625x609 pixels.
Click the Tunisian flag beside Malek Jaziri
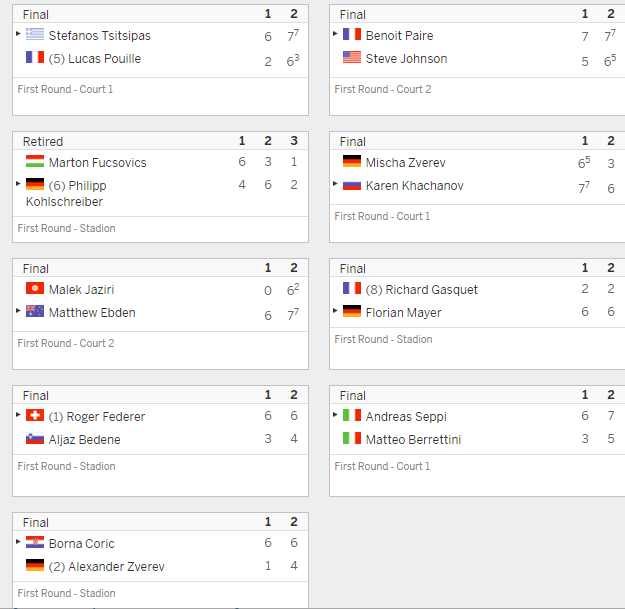(35, 288)
